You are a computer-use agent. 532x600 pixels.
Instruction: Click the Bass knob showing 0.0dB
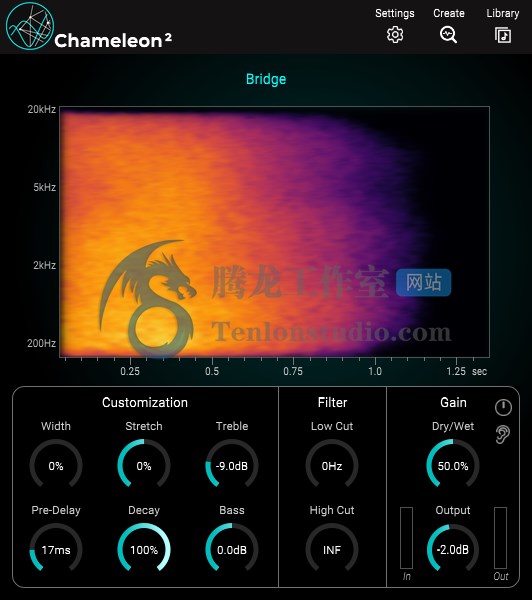(x=232, y=549)
